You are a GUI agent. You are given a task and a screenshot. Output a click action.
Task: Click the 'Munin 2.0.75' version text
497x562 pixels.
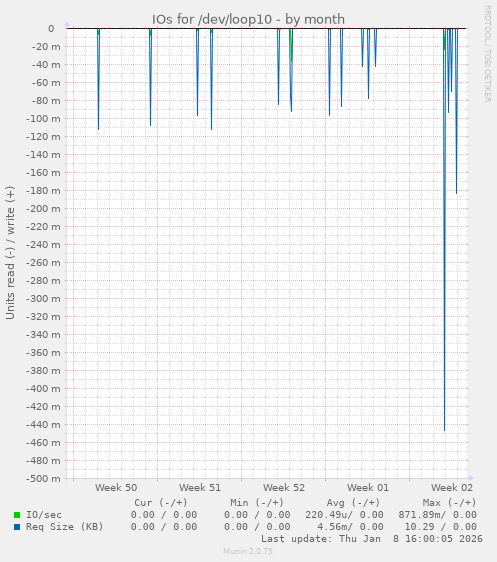(248, 551)
